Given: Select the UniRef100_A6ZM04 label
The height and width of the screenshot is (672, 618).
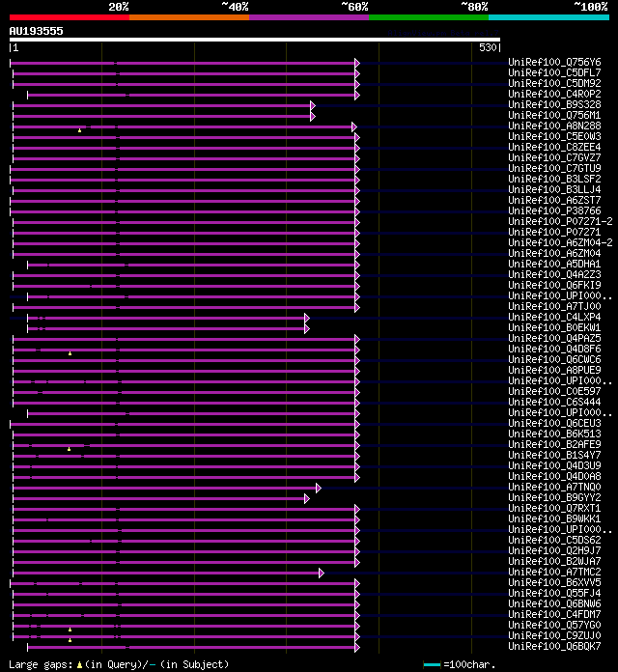Looking at the screenshot, I should pos(554,253).
